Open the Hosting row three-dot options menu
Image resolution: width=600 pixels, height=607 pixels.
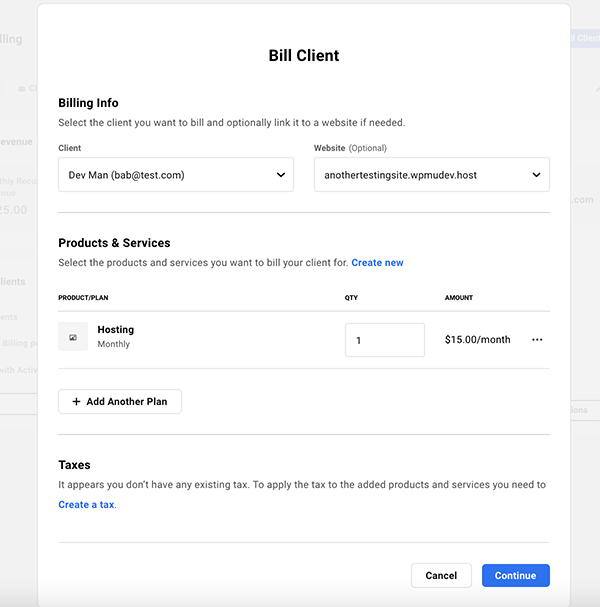[537, 340]
